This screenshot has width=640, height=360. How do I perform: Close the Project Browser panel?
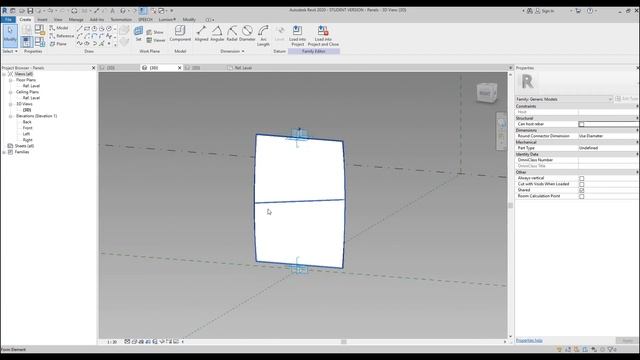pyautogui.click(x=93, y=68)
